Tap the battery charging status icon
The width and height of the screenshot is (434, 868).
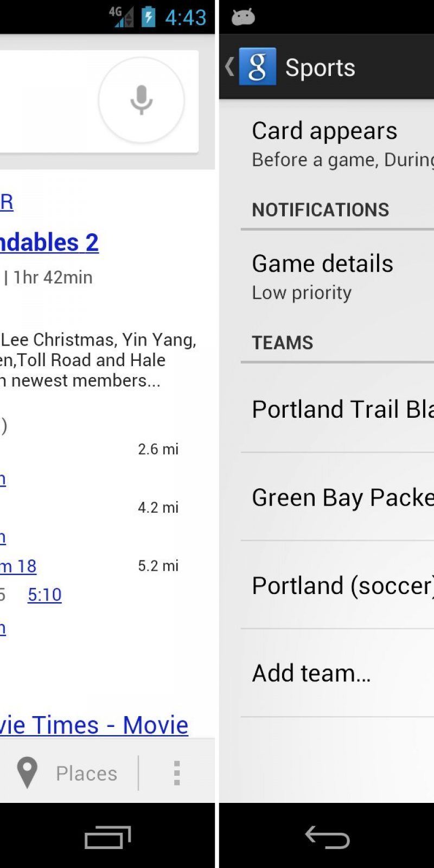coord(148,17)
